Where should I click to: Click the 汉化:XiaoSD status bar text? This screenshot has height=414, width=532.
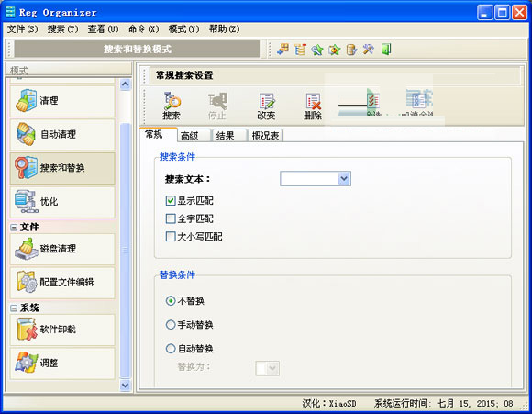point(329,404)
